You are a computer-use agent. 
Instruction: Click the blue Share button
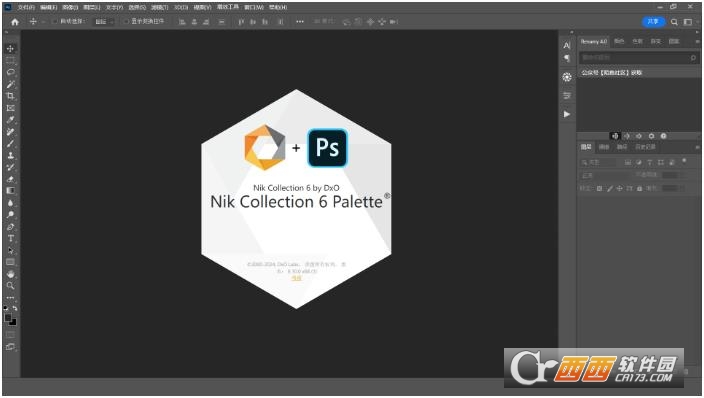pyautogui.click(x=653, y=22)
